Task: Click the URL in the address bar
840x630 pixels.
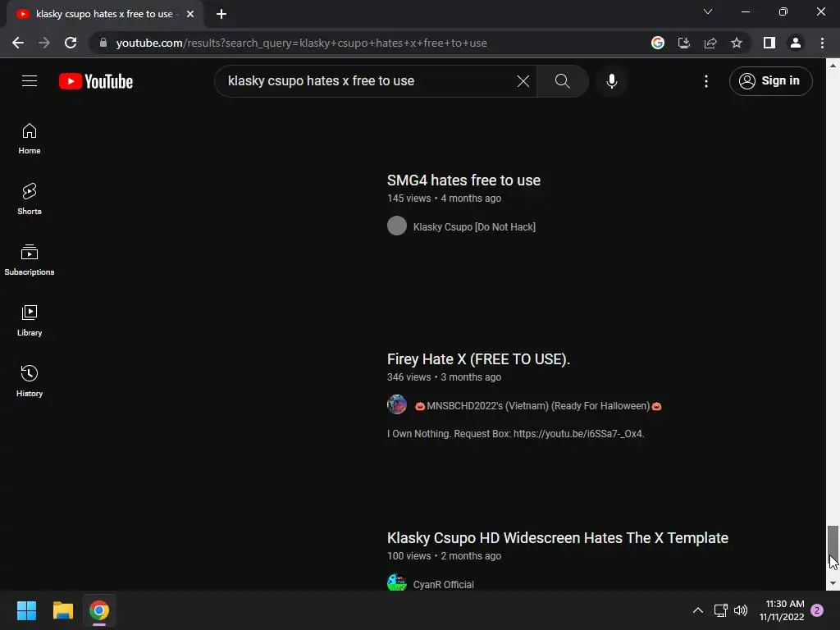Action: point(301,43)
